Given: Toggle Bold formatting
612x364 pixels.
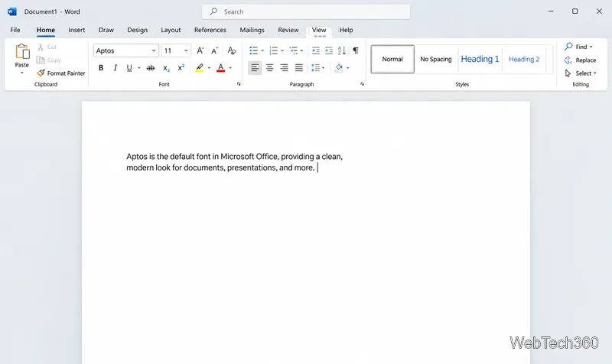Looking at the screenshot, I should [x=101, y=68].
